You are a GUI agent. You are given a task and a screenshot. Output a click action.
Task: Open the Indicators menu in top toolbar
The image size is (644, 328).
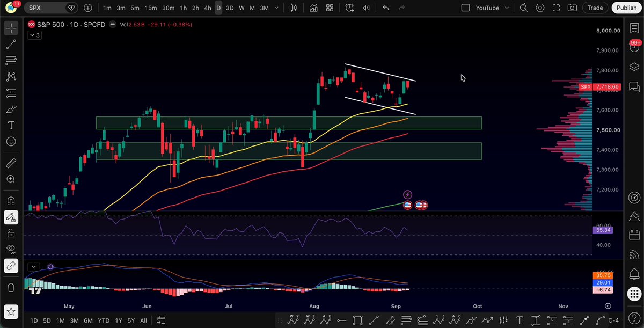coord(313,8)
